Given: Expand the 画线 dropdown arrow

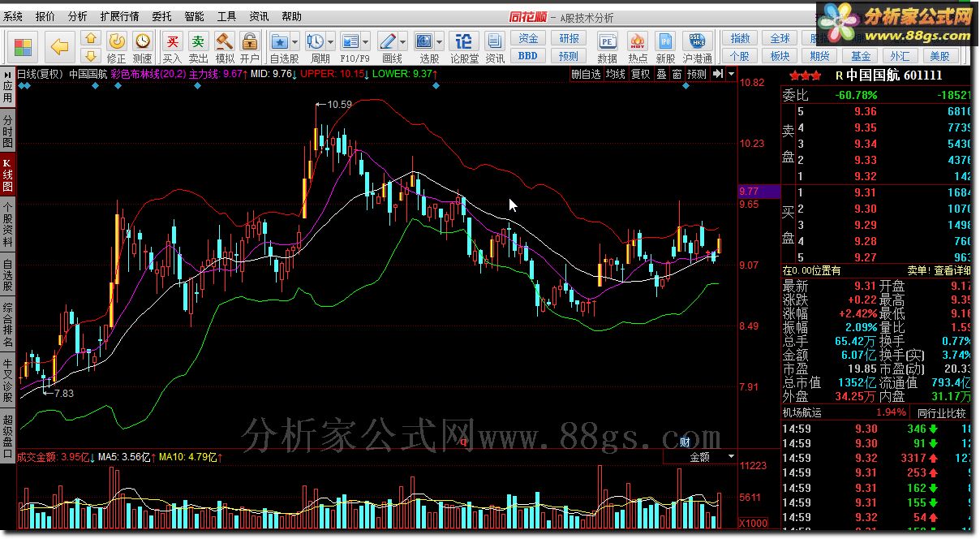Looking at the screenshot, I should point(403,41).
